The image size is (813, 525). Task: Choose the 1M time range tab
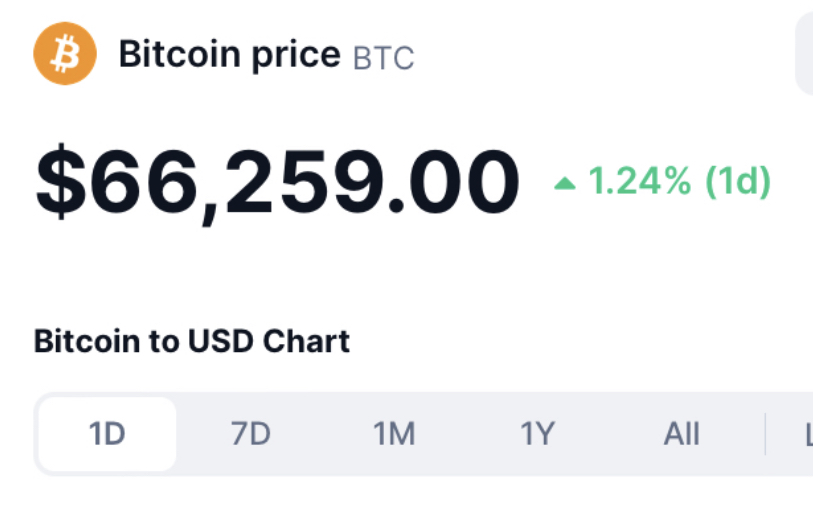click(394, 434)
